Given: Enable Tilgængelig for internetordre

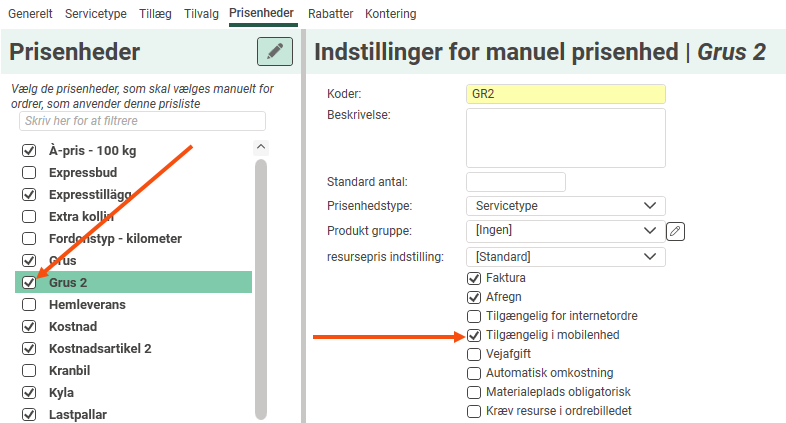Looking at the screenshot, I should point(474,316).
